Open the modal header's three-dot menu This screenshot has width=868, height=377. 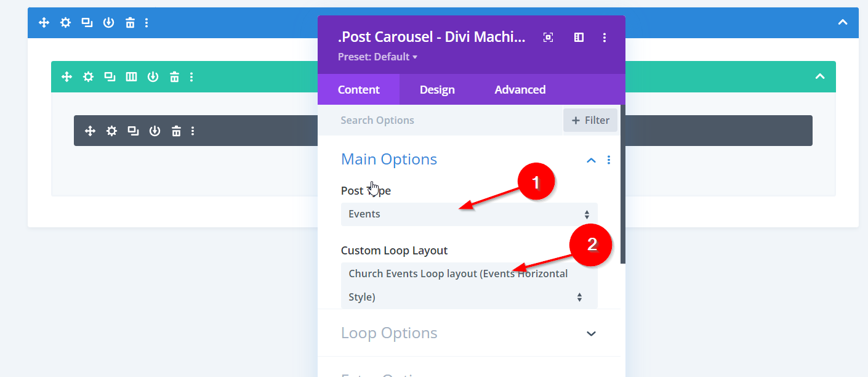[605, 38]
